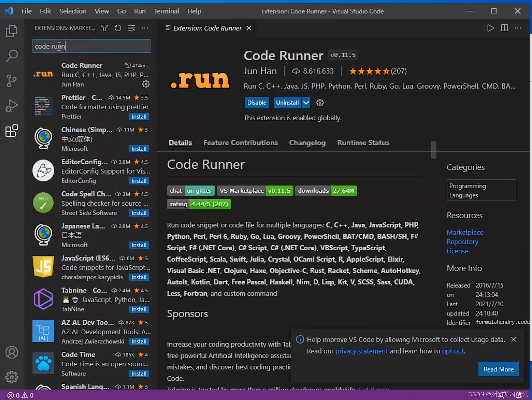The image size is (532, 400).
Task: Open the License resource link
Action: click(x=457, y=251)
